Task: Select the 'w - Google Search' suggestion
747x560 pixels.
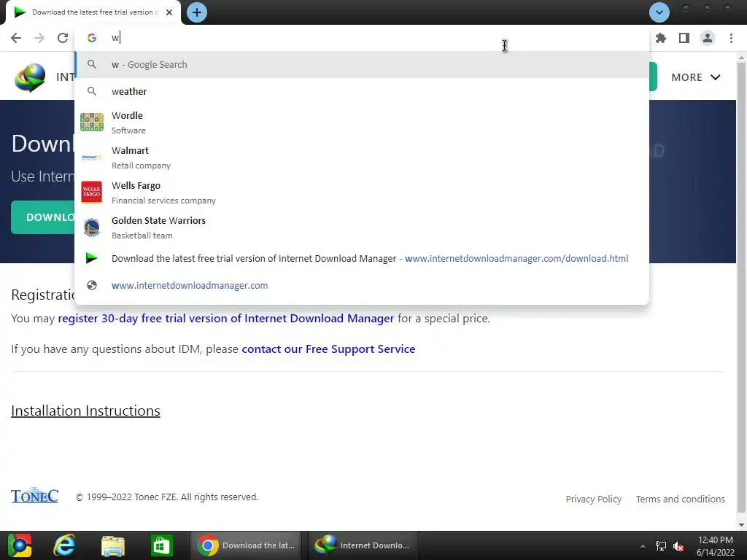Action: pyautogui.click(x=362, y=64)
